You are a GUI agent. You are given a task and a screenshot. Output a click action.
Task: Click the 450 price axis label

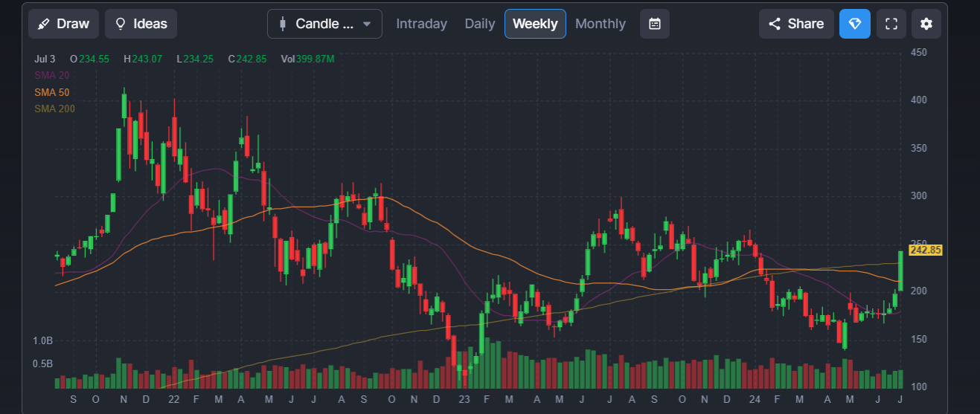(918, 52)
